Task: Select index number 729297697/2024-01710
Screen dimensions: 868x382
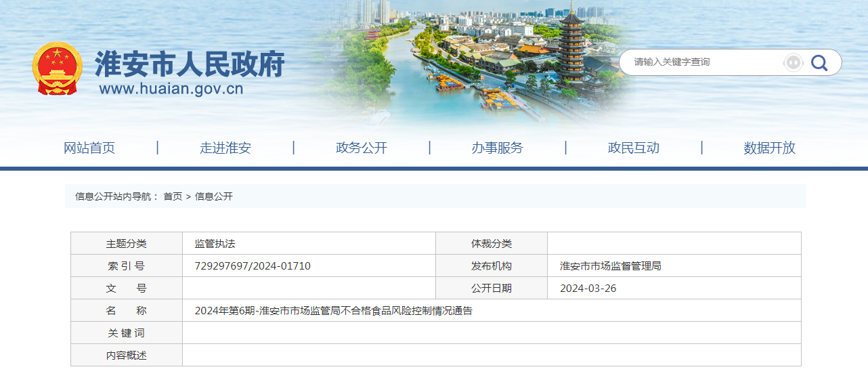Action: 253,266
